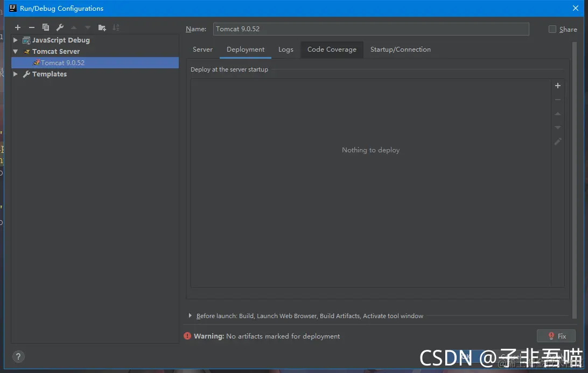Select the JavaScript Debug tree item
This screenshot has width=588, height=373.
(x=95, y=40)
